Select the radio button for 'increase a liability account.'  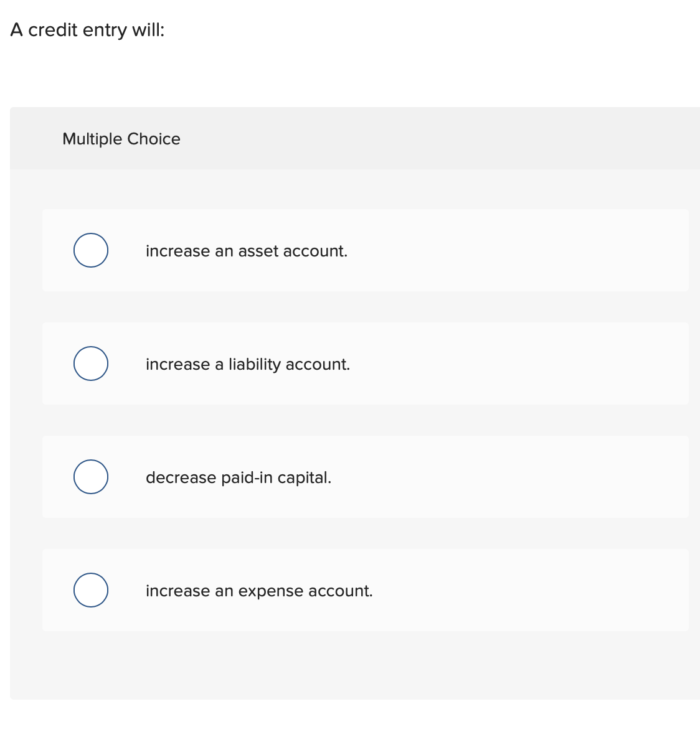coord(90,364)
